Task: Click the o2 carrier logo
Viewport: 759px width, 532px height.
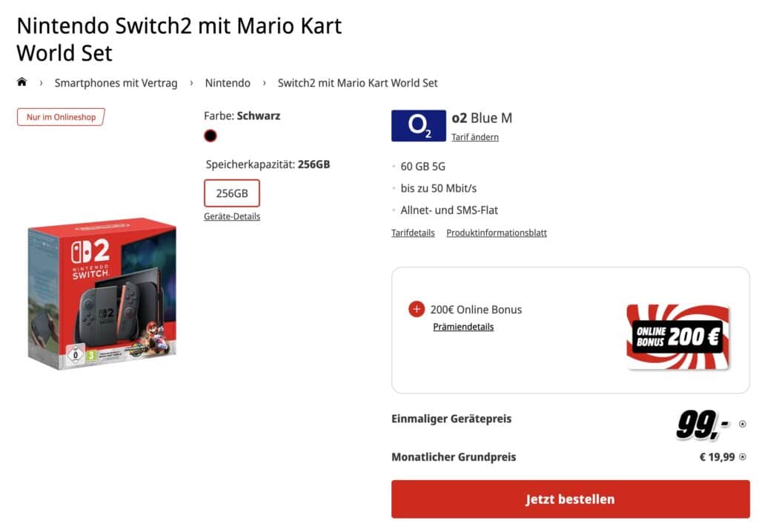Action: point(418,126)
